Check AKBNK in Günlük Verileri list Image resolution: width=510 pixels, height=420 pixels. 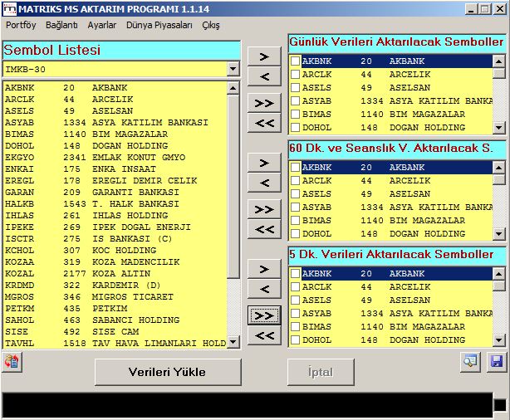point(295,61)
